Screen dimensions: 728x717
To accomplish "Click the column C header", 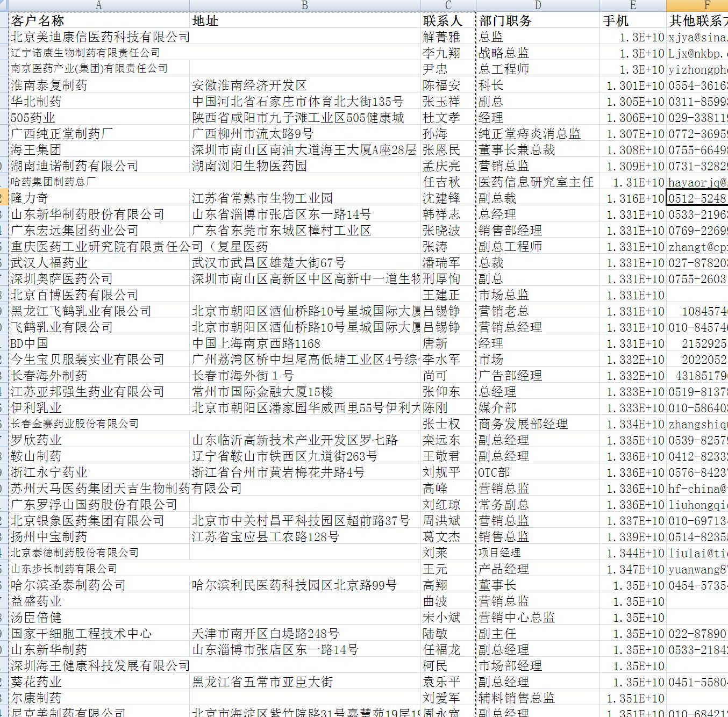I will [448, 5].
